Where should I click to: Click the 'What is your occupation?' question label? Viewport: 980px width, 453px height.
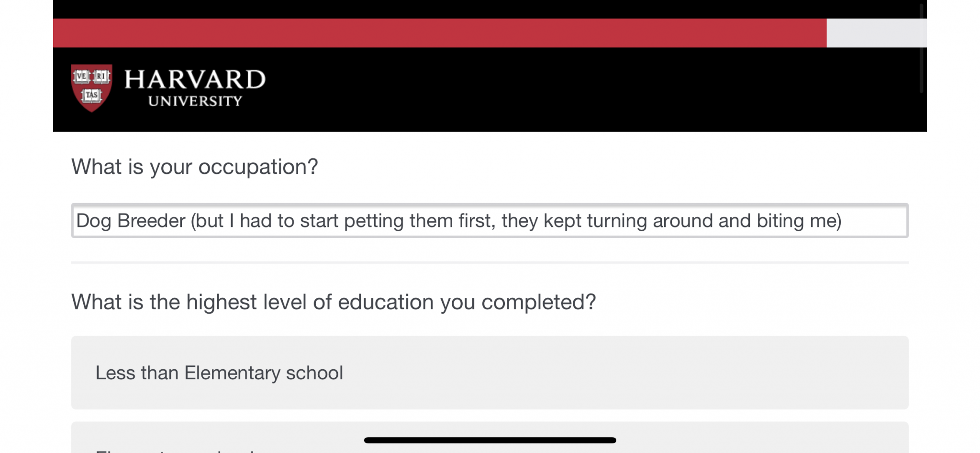click(x=195, y=167)
